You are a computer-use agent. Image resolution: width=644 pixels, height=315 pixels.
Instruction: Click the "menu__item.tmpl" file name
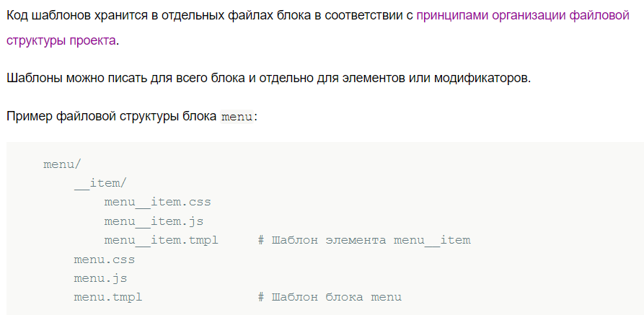point(162,240)
